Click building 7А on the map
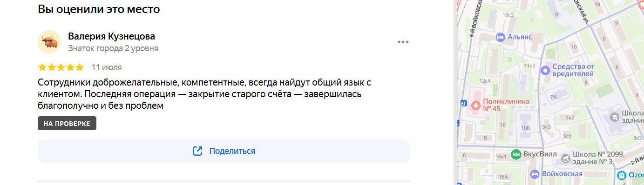This screenshot has height=185, width=644. tap(553, 97)
